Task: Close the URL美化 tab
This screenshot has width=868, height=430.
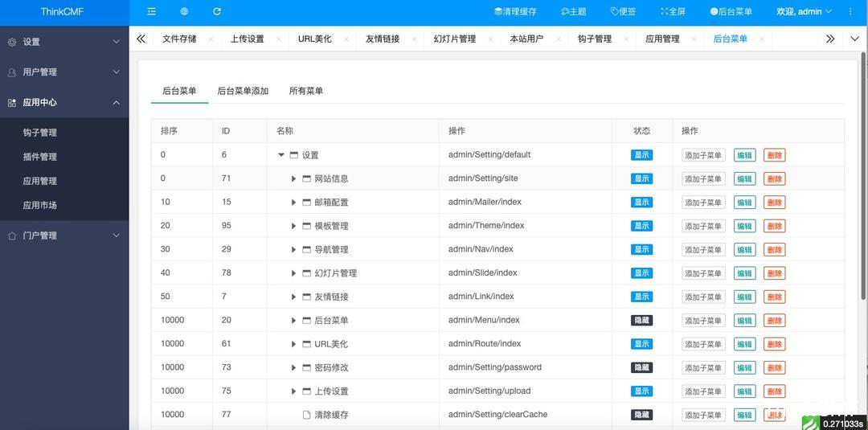Action: [346, 39]
